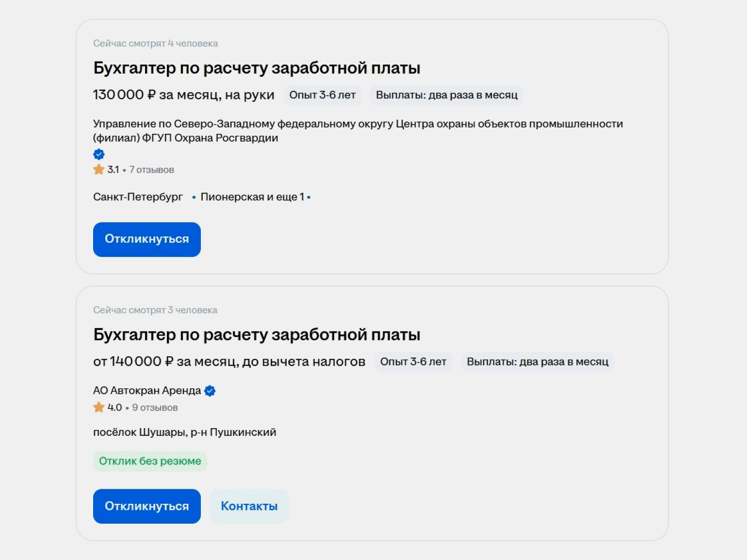Click the 130 000 ₽ за месяц salary text
Viewport: 747px width, 560px height.
click(183, 95)
